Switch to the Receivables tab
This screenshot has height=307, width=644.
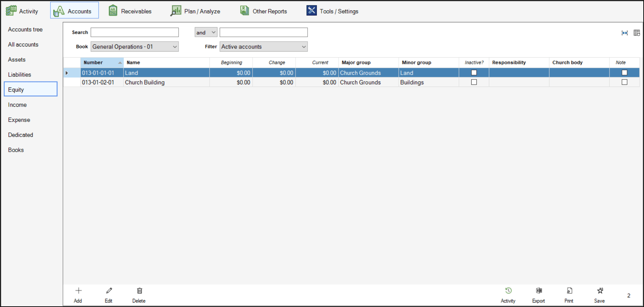tap(136, 11)
